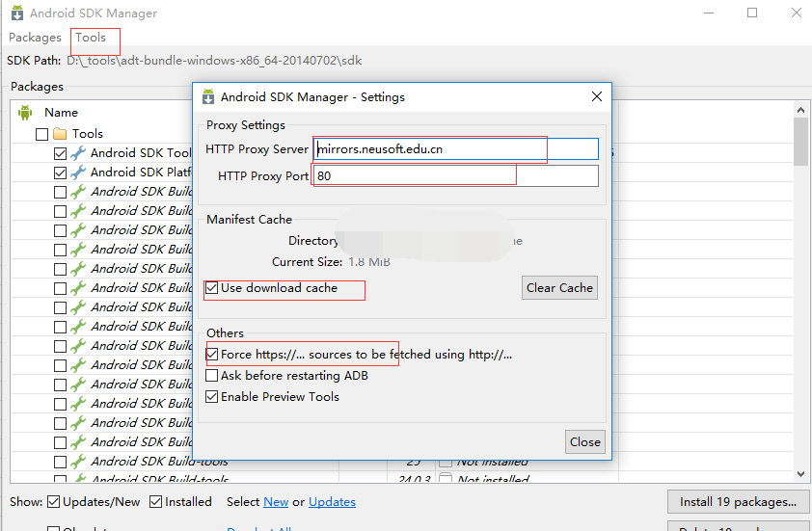This screenshot has width=812, height=531.
Task: Toggle the Updates/New show filter
Action: [53, 501]
